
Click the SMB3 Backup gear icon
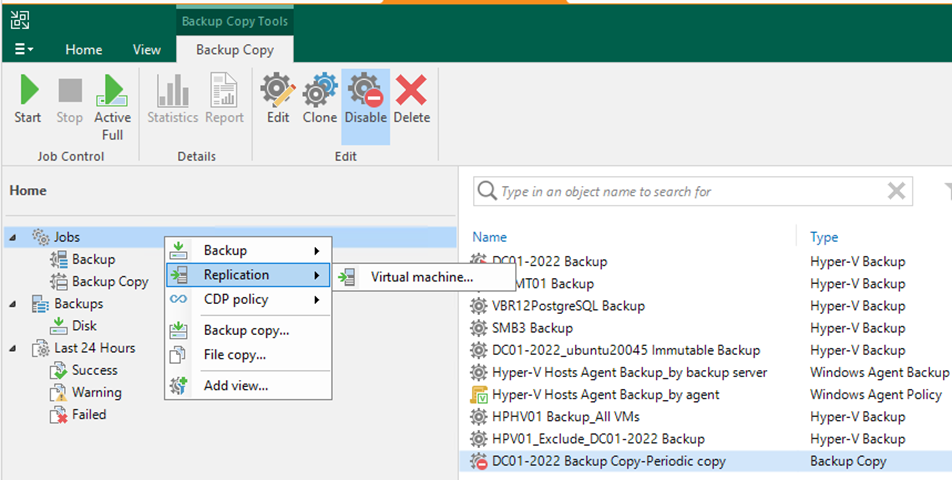point(479,328)
